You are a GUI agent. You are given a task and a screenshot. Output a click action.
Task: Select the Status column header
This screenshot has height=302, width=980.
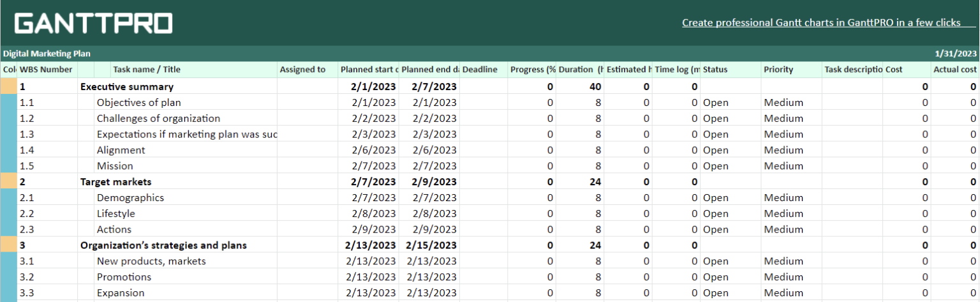(x=715, y=70)
